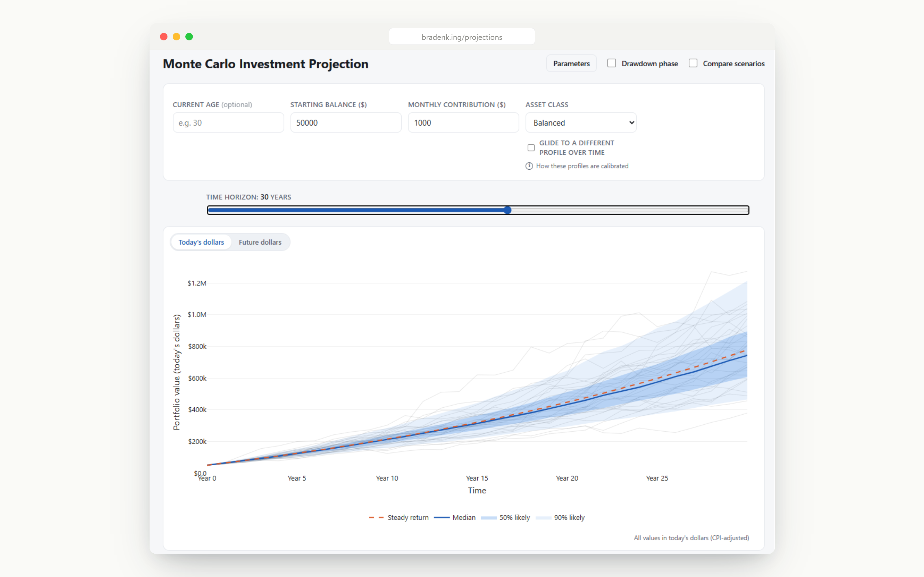
Task: Tick Glide to a different profile checkbox
Action: [531, 148]
